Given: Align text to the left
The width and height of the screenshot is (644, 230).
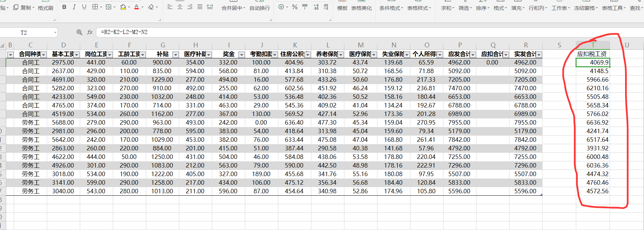Looking at the screenshot, I should (x=170, y=7).
